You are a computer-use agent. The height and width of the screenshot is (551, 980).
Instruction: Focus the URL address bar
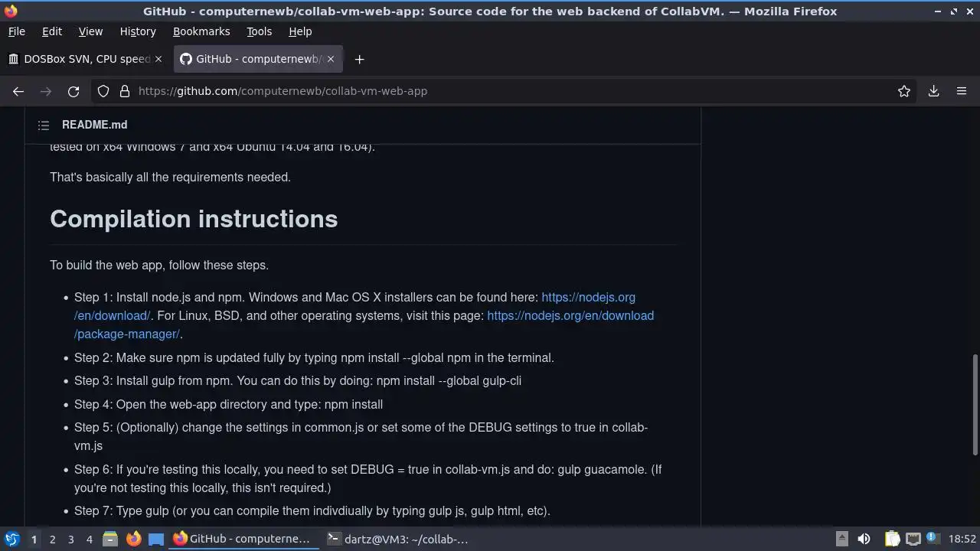click(x=505, y=91)
